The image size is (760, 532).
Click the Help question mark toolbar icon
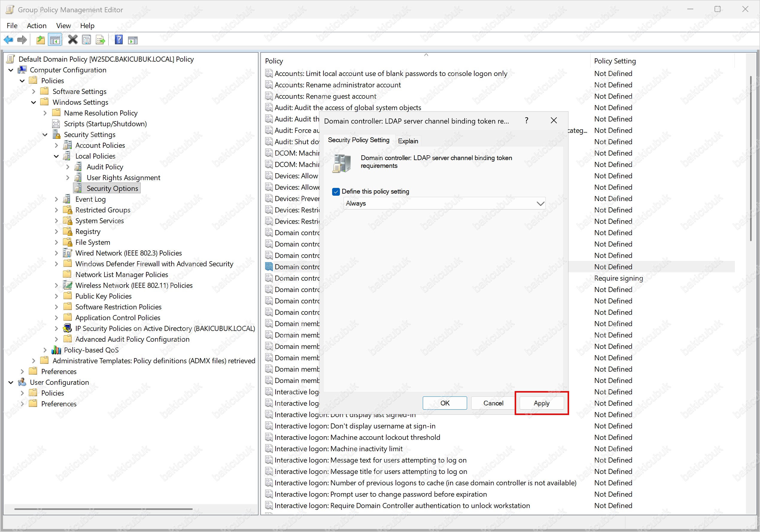[118, 40]
